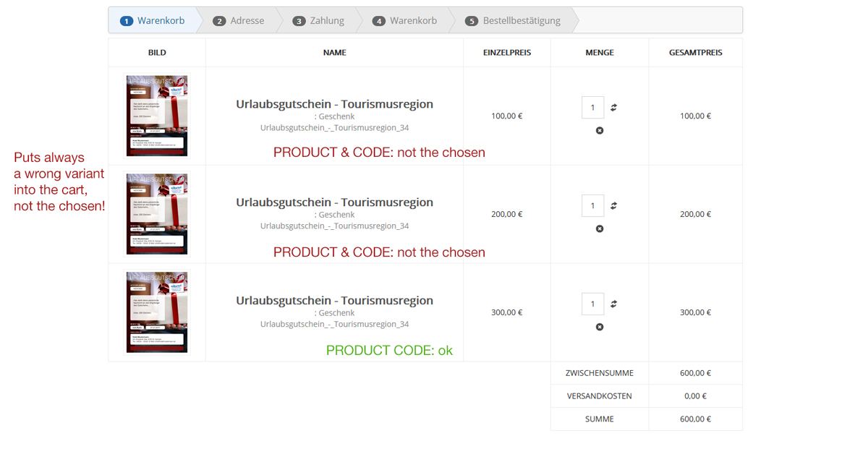Open second Urlaubsgutschein - Tourismusregion product link
This screenshot has width=868, height=449.
click(334, 202)
